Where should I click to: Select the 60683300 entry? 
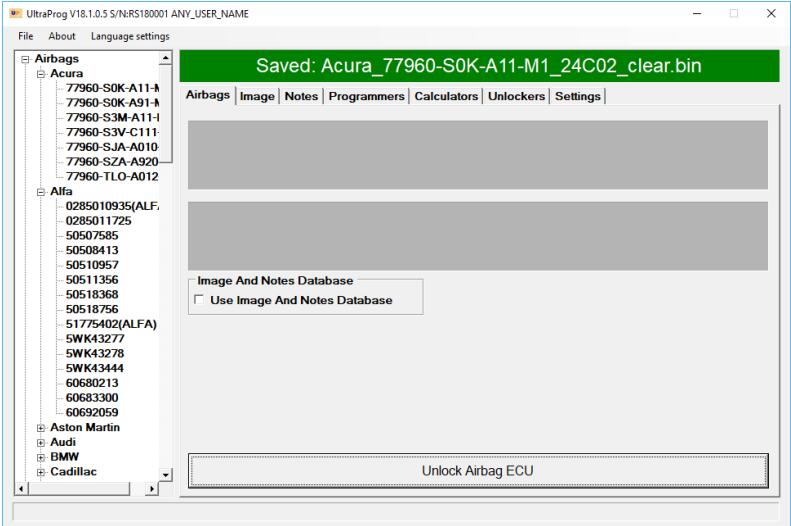click(92, 397)
